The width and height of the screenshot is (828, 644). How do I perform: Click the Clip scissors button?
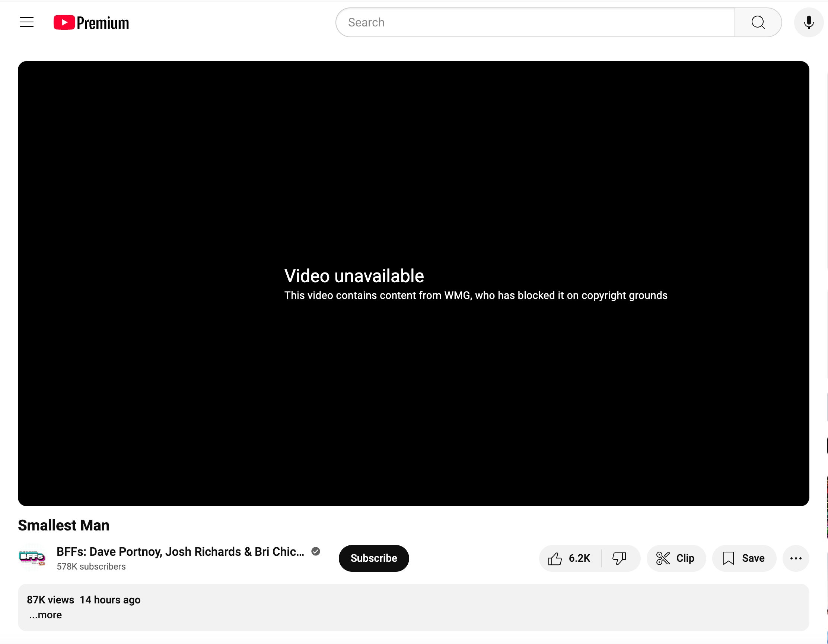pyautogui.click(x=676, y=558)
